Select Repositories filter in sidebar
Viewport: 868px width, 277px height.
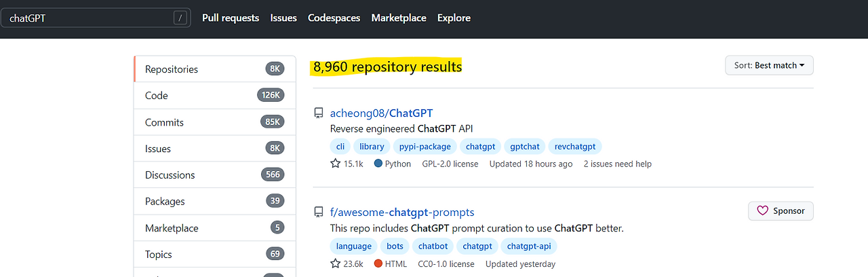[x=215, y=69]
